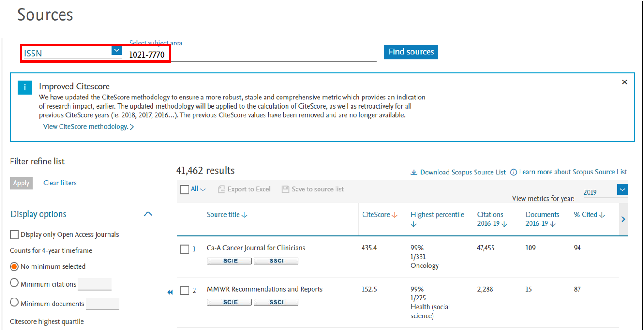Open Learn more about Scopus Source List

click(573, 172)
